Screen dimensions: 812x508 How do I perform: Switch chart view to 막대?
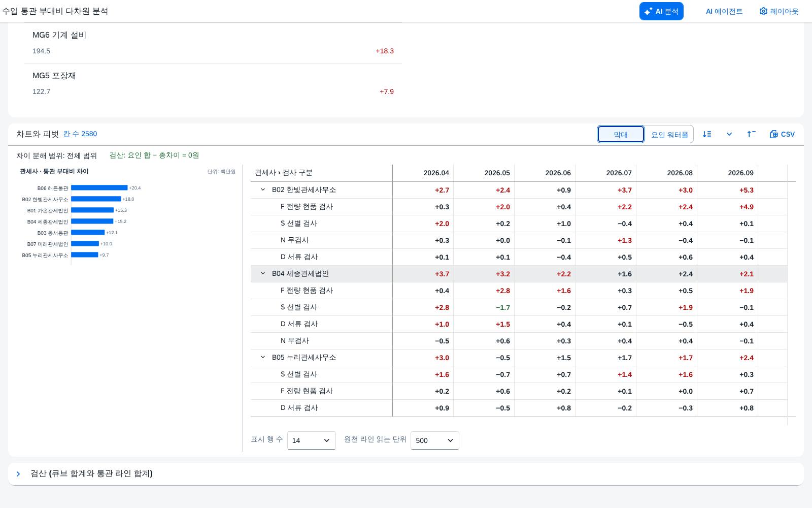click(x=621, y=134)
